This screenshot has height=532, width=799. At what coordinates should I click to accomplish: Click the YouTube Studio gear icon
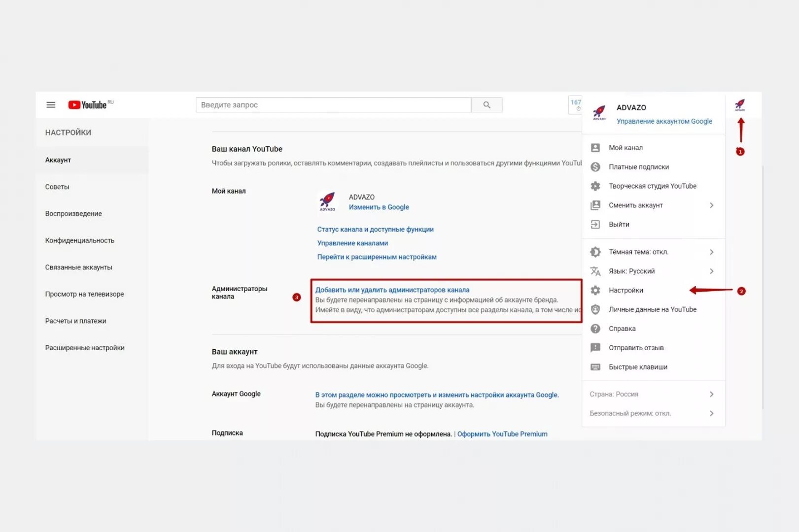(x=595, y=186)
